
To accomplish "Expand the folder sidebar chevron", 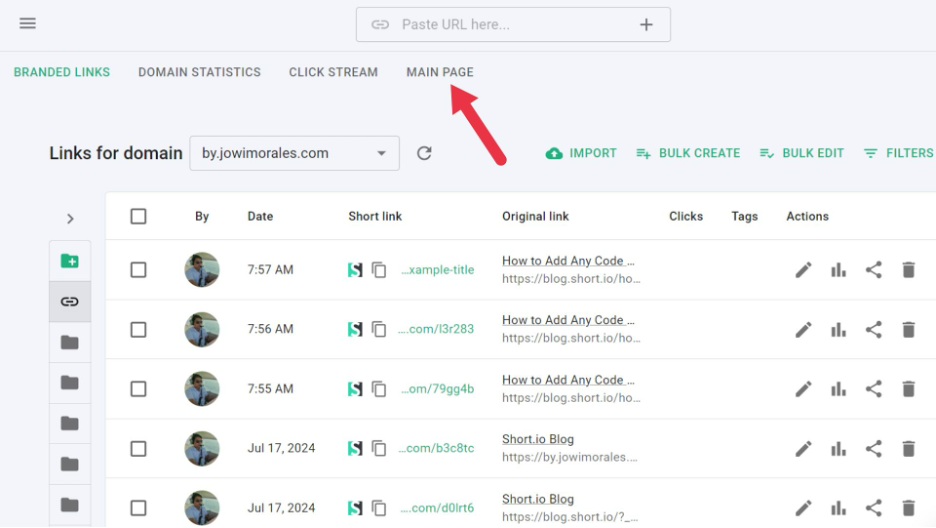I will (70, 219).
